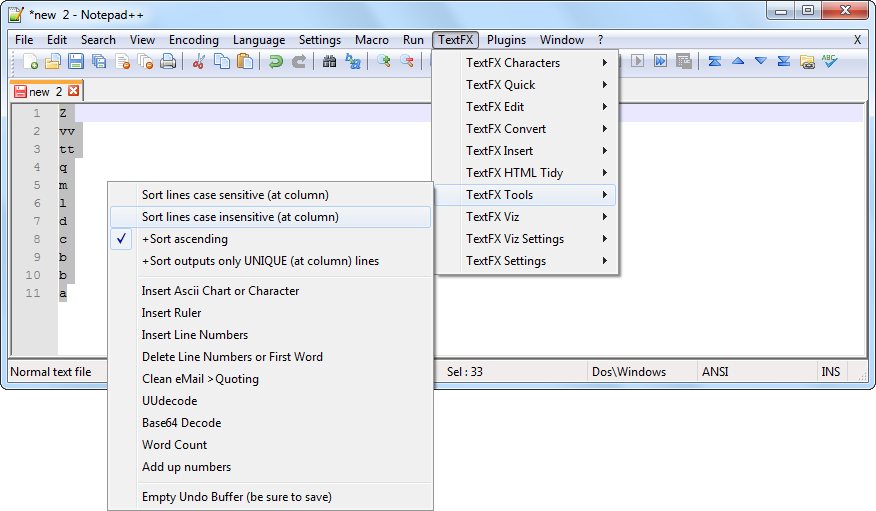Toggle '+Sort outputs only UNIQUE' option

(x=270, y=261)
